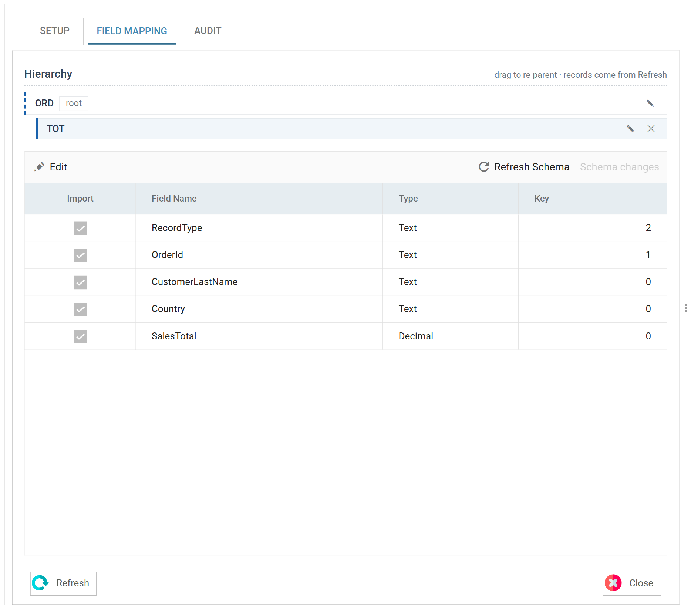Select the RecordType field name cell

[259, 228]
